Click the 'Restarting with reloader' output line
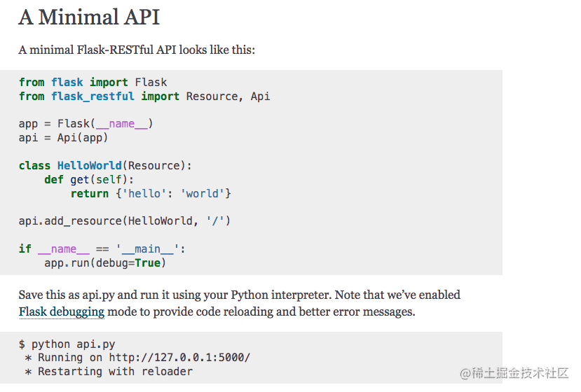Viewport: 581px width, 392px height. [x=109, y=372]
